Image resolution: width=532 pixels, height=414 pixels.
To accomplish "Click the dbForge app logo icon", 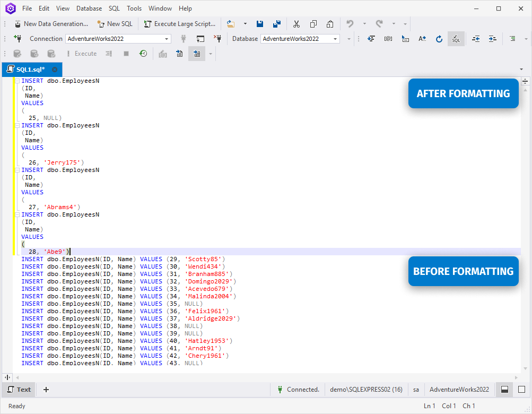I will click(11, 8).
